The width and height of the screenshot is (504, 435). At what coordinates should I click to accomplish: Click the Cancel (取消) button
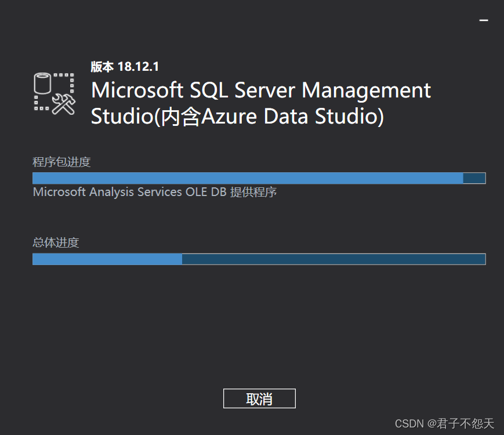[x=259, y=398]
